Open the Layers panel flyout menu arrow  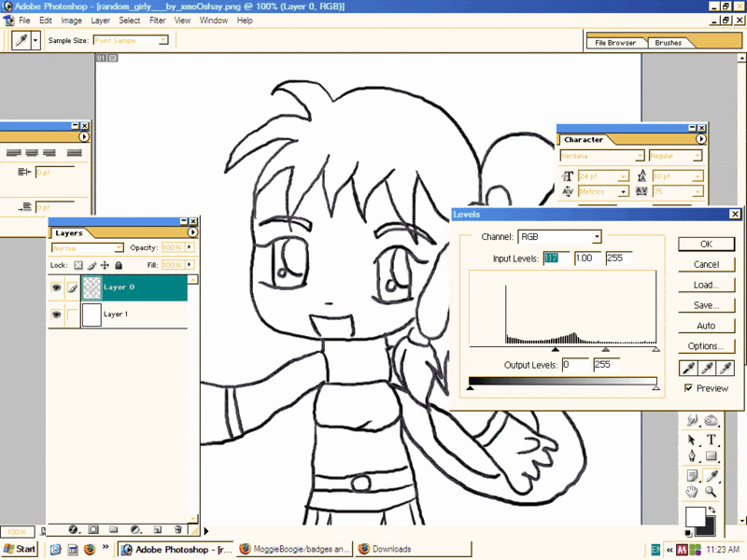[192, 232]
